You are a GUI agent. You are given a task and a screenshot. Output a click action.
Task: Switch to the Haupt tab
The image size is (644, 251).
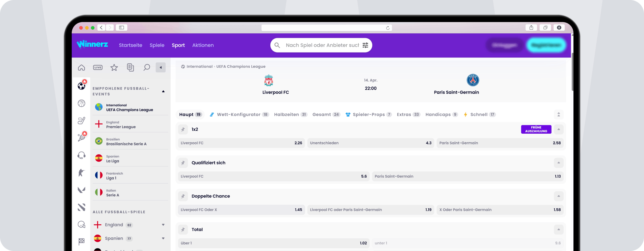(x=190, y=114)
